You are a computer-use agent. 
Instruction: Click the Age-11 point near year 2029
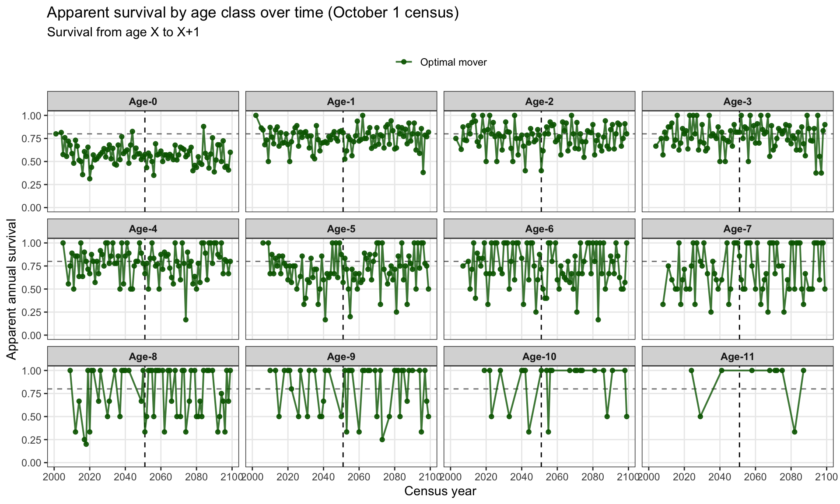click(x=700, y=416)
